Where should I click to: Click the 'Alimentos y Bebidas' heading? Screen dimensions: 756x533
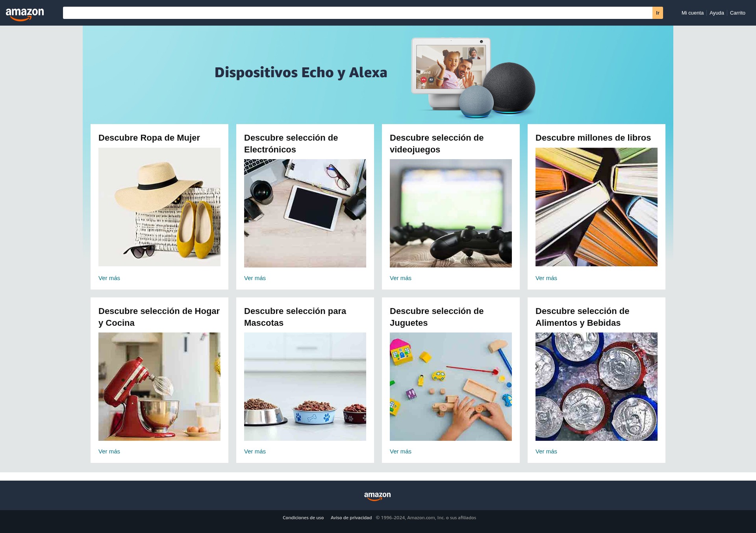tap(582, 317)
